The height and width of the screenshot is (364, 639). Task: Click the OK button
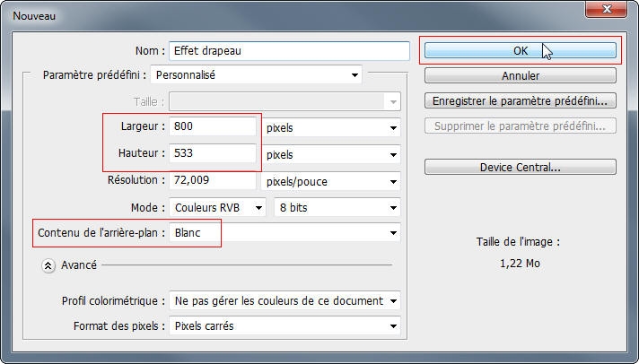[x=521, y=50]
